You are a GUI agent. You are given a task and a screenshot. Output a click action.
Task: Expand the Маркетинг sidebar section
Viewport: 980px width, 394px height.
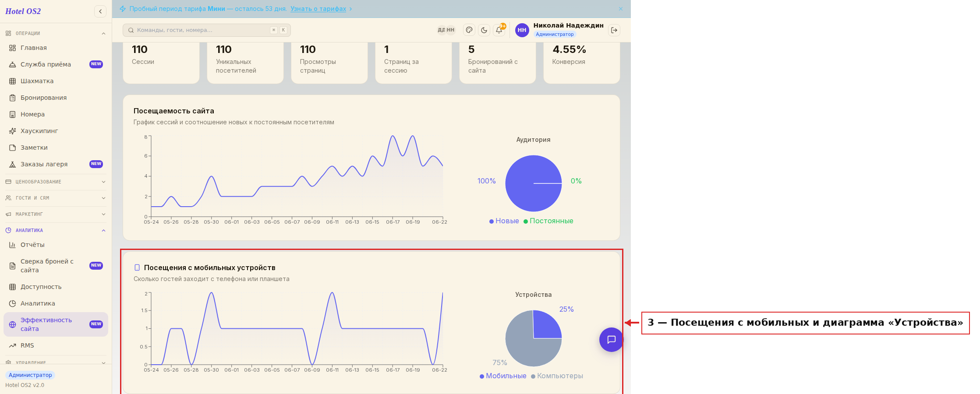coord(56,214)
